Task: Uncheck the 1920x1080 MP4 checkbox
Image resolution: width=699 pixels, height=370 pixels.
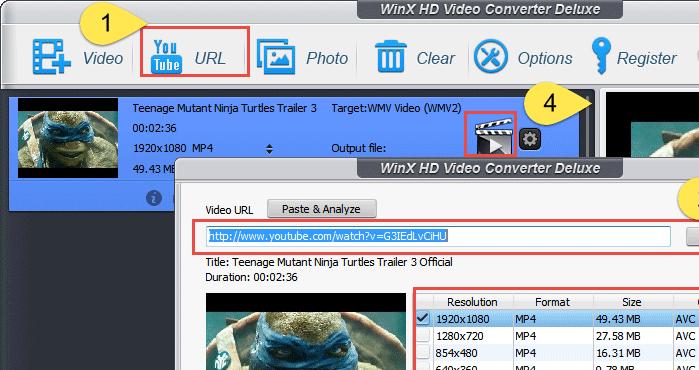Action: coord(423,318)
